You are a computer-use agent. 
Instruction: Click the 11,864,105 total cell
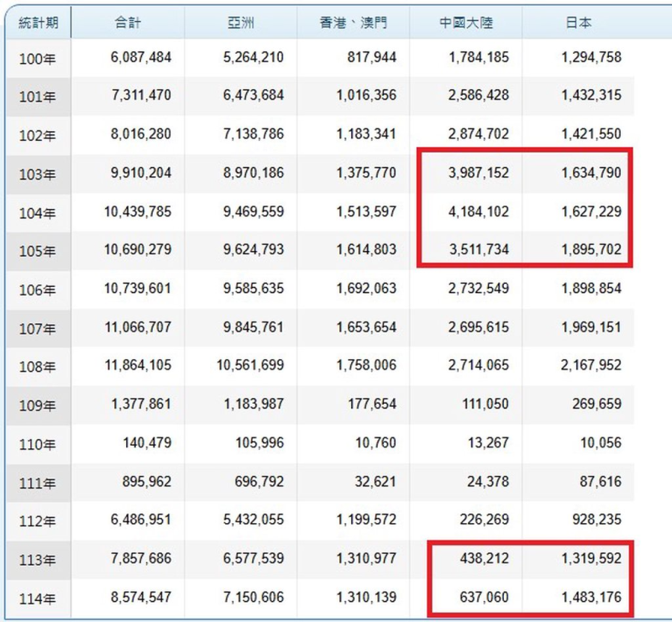138,366
